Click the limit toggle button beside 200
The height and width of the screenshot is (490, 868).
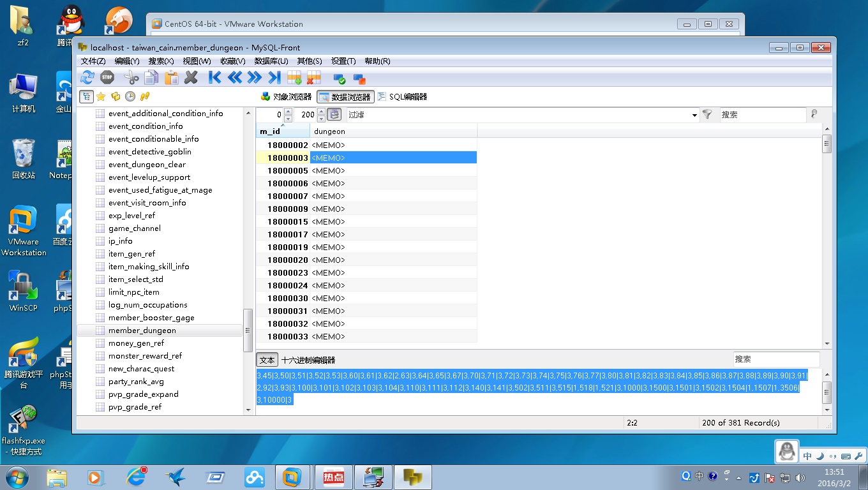334,115
